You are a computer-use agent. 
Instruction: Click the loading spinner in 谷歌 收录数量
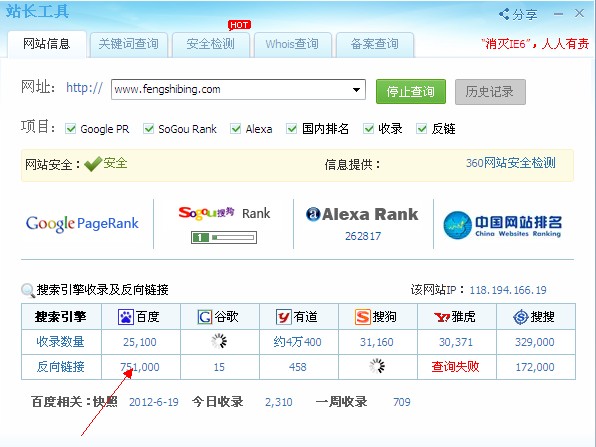click(x=219, y=341)
